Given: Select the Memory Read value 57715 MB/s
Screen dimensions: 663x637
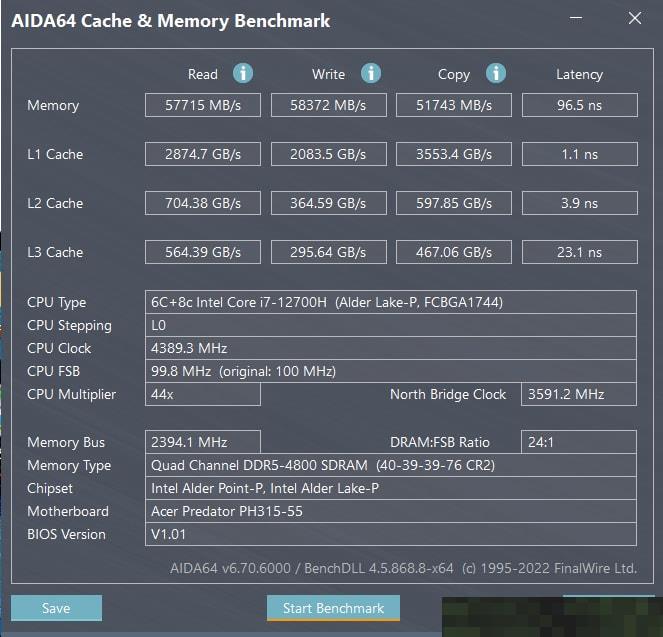Looking at the screenshot, I should (203, 105).
